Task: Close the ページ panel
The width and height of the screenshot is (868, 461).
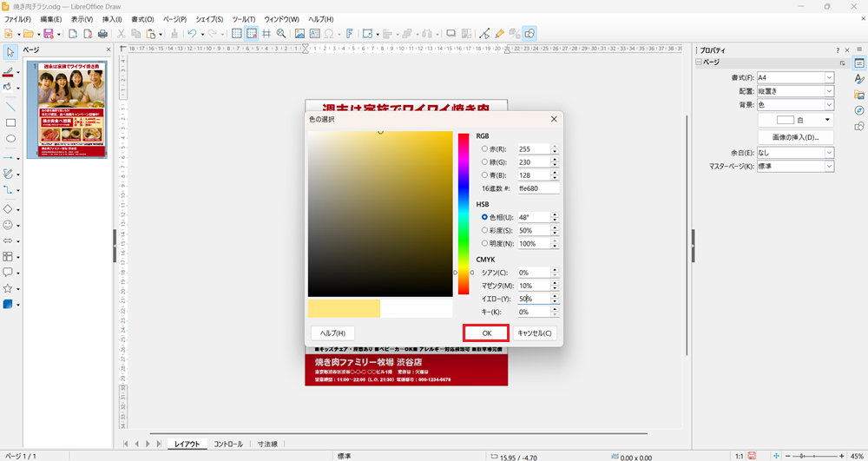Action: pyautogui.click(x=108, y=49)
